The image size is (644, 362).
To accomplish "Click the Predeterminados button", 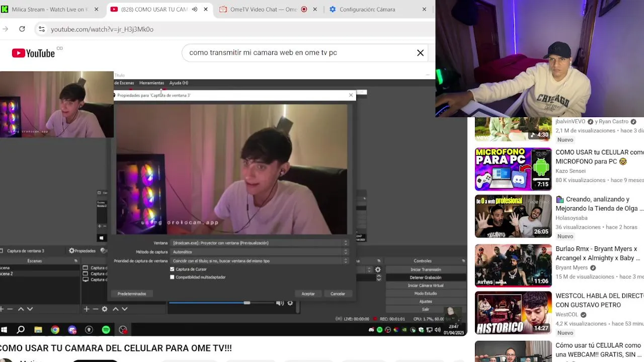I will click(132, 294).
